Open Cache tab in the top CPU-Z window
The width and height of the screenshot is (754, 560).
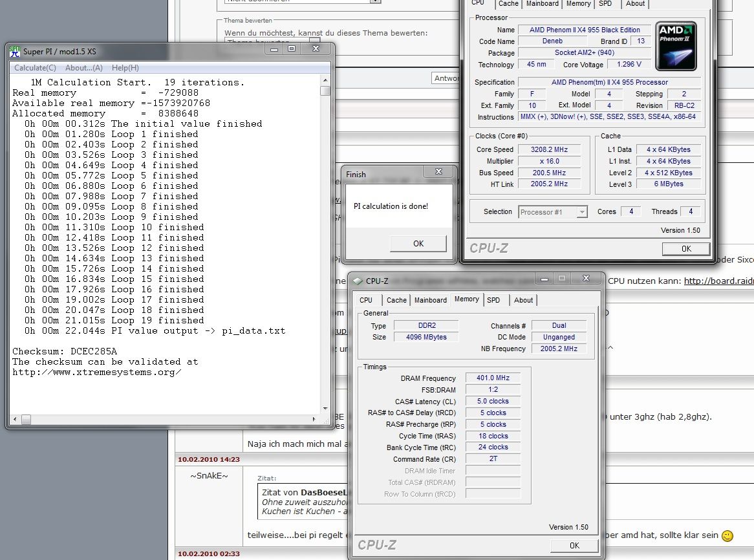coord(508,3)
